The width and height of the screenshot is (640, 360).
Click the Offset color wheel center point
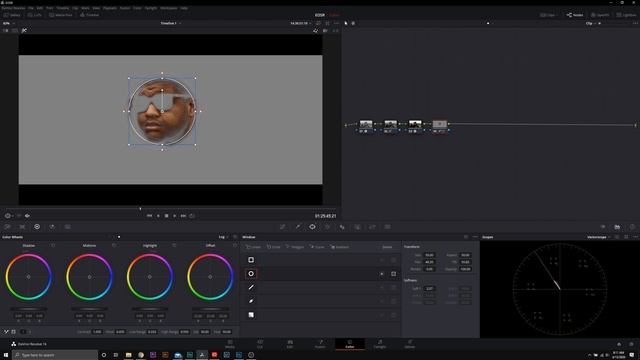[210, 277]
